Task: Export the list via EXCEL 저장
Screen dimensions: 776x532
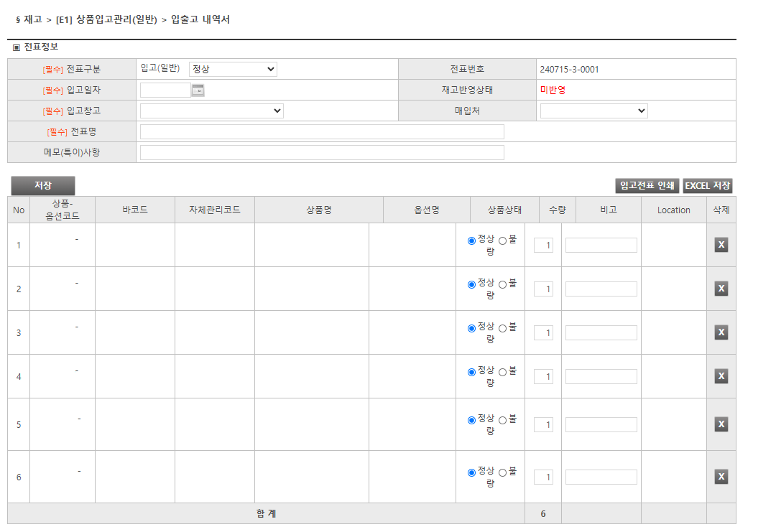Action: 708,185
